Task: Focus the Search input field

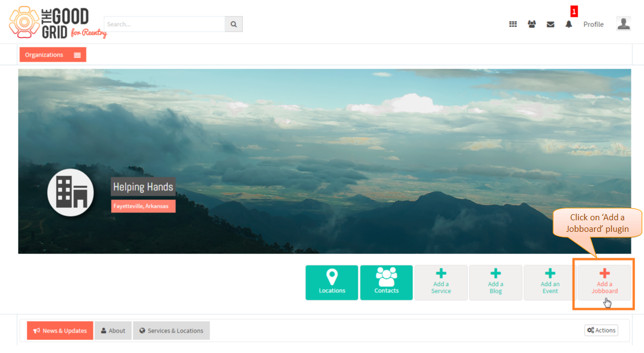Action: 164,24
